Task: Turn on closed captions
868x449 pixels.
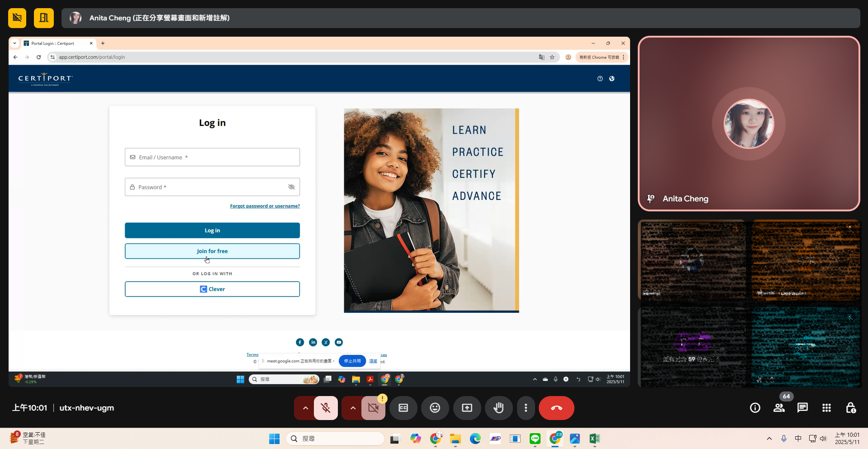Action: coord(403,408)
